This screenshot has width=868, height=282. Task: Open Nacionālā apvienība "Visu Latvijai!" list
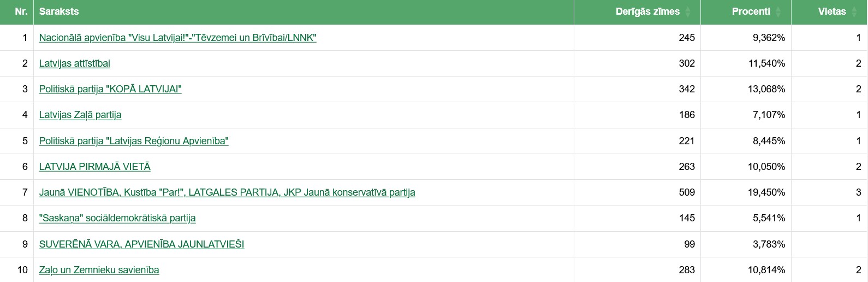[177, 38]
